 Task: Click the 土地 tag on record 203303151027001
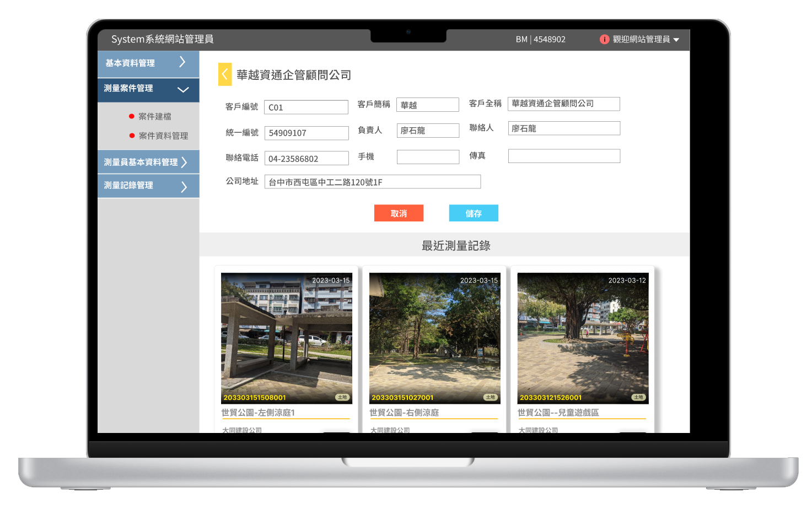490,397
